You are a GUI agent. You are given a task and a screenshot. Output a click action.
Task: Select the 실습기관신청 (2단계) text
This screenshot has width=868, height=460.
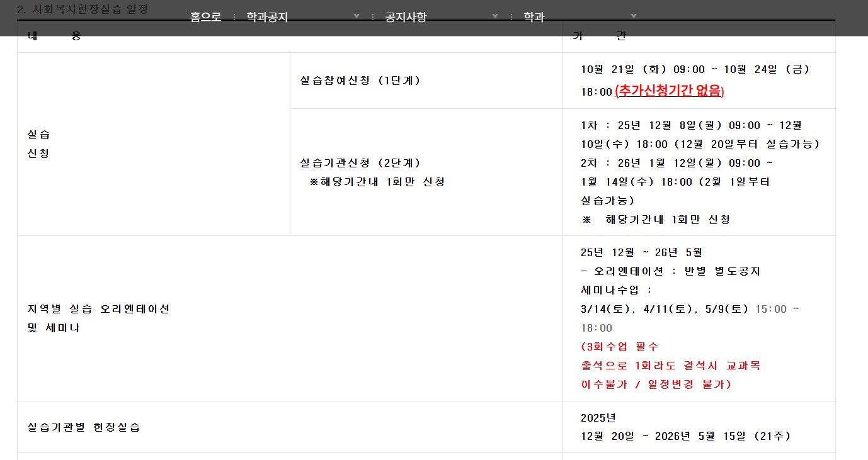click(360, 163)
